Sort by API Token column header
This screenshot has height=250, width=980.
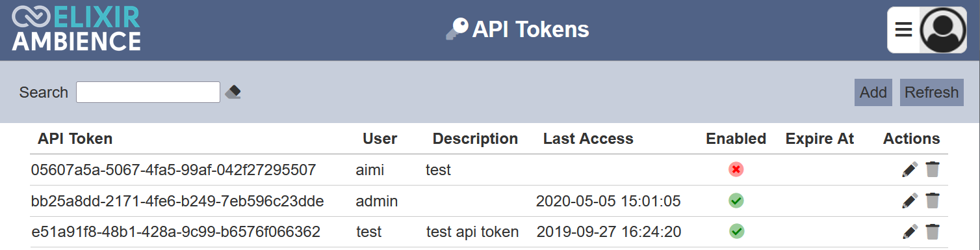(x=75, y=139)
